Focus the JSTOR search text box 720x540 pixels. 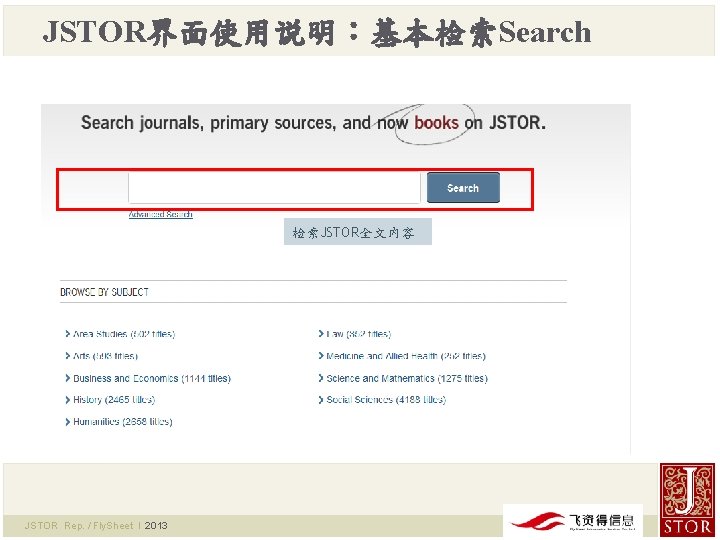(274, 187)
